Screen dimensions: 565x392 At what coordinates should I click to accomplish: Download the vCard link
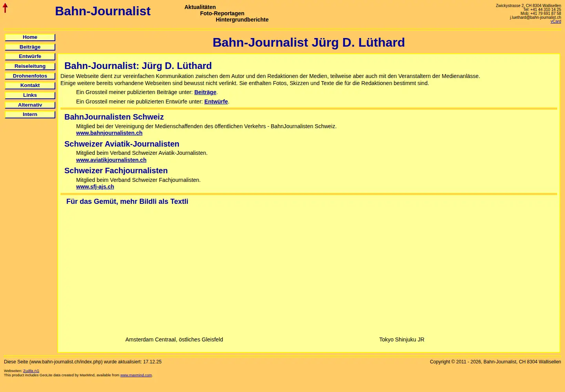coord(556,22)
